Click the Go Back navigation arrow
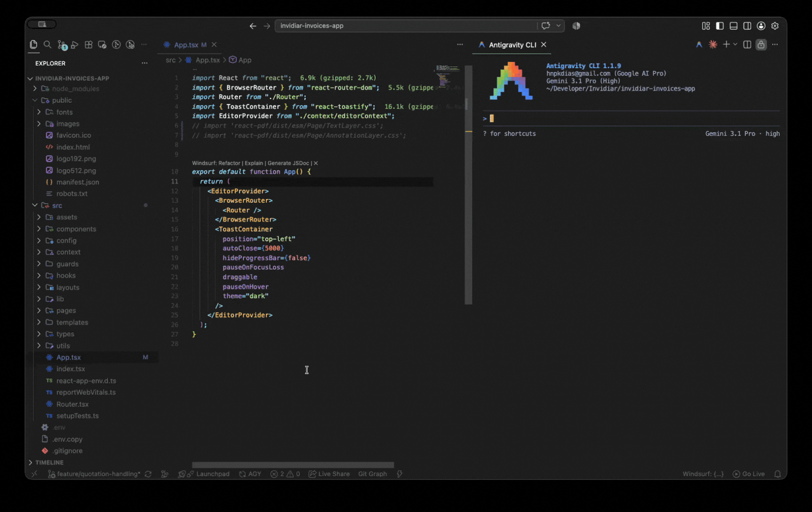 [x=253, y=26]
